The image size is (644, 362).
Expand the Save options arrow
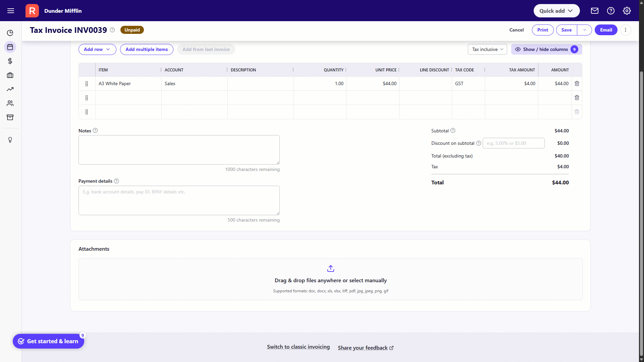click(585, 30)
